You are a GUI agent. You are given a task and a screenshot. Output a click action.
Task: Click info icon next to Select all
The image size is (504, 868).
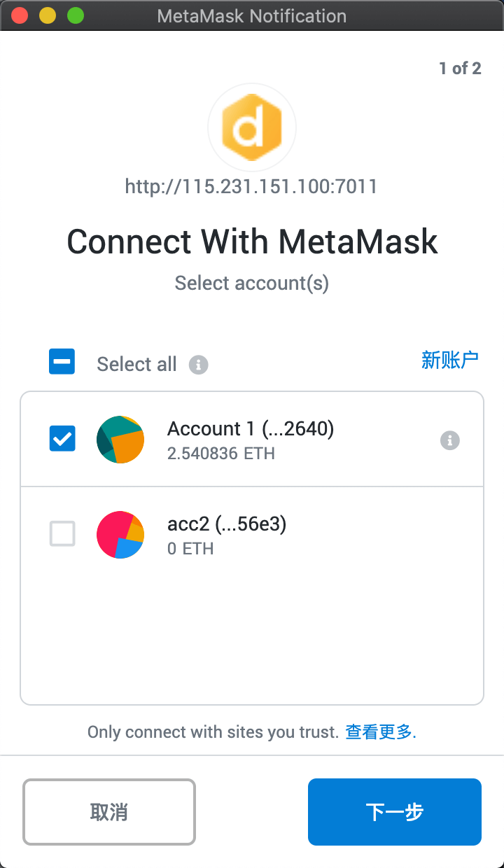(x=199, y=365)
